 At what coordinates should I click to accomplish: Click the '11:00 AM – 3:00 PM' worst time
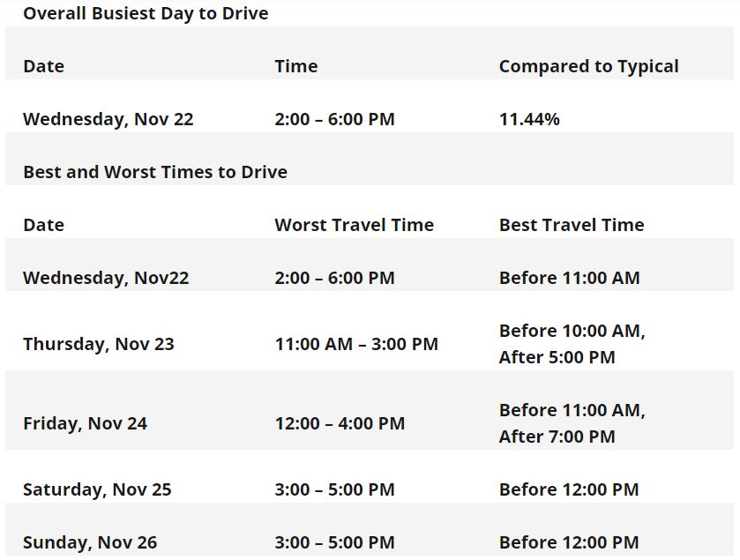356,344
